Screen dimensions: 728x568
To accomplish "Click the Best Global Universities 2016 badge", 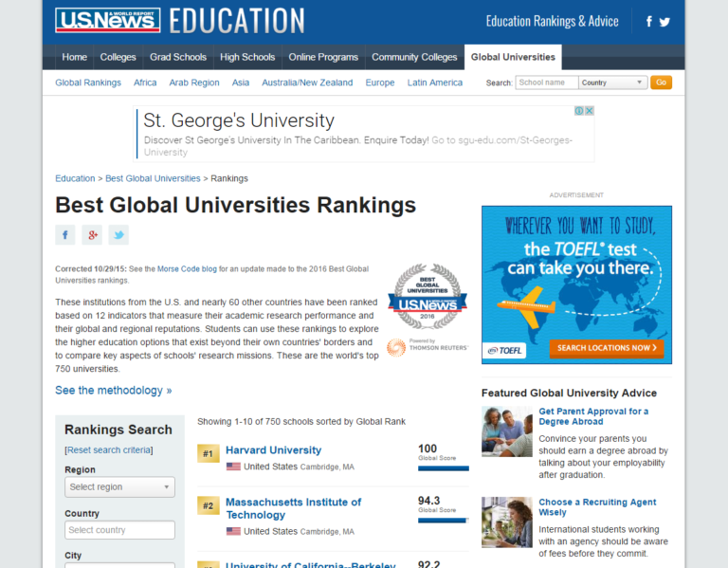I will [x=428, y=296].
